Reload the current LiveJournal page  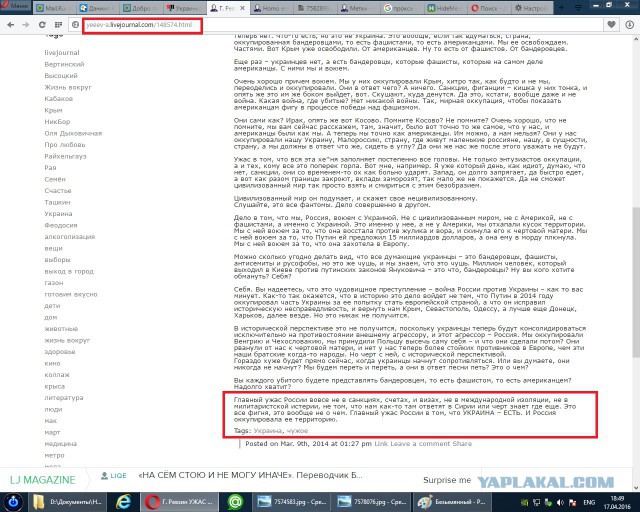click(42, 25)
